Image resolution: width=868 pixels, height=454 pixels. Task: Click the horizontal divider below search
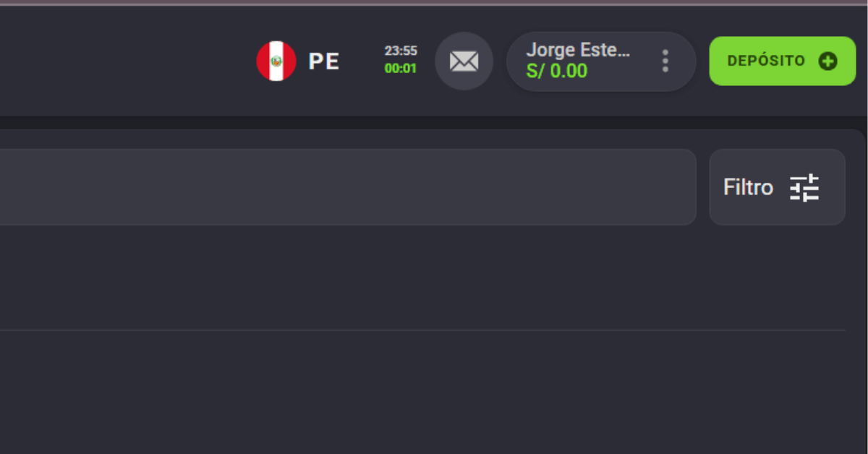[422, 330]
